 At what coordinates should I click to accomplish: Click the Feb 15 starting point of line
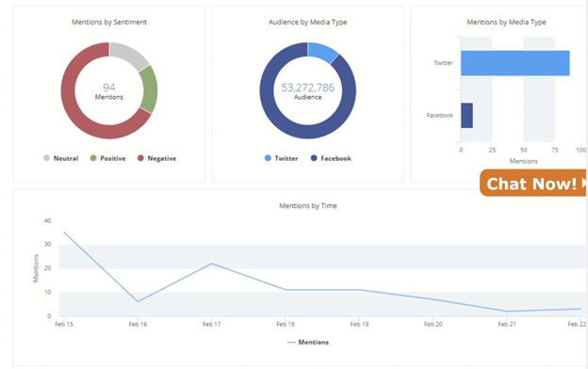pos(64,233)
